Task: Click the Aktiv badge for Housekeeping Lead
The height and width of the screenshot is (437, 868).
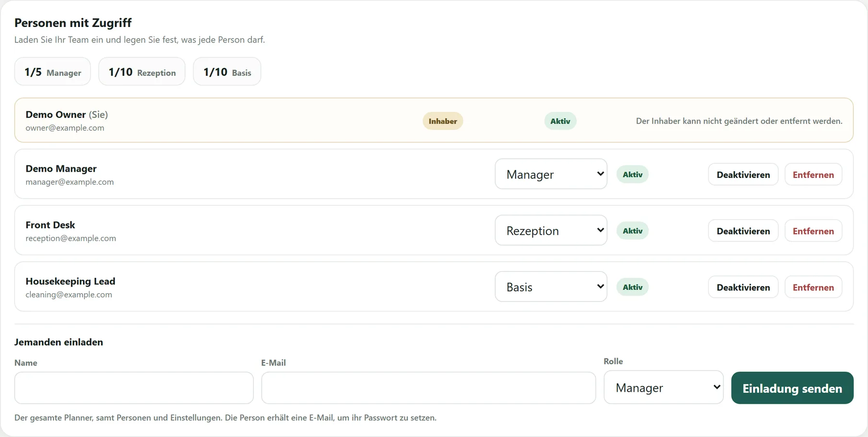Action: coord(633,287)
